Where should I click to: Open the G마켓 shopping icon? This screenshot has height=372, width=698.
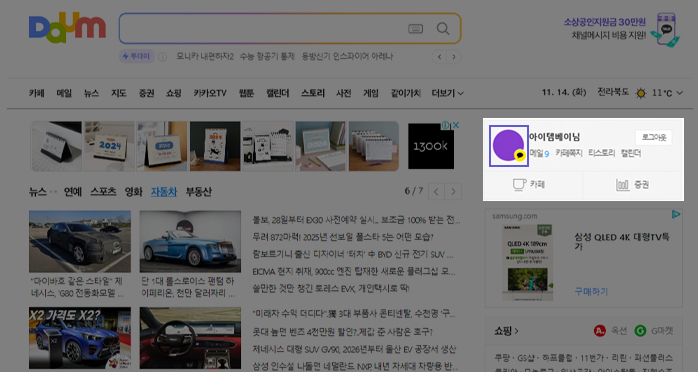pyautogui.click(x=640, y=331)
